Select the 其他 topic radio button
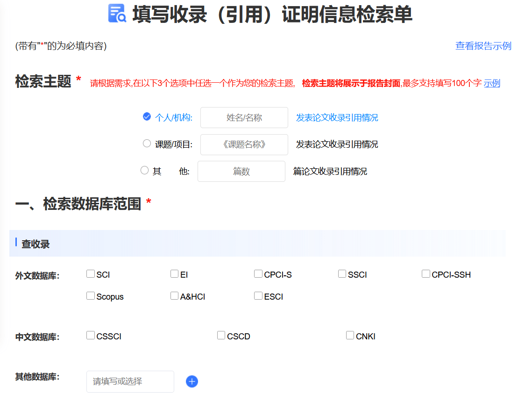 pos(144,170)
